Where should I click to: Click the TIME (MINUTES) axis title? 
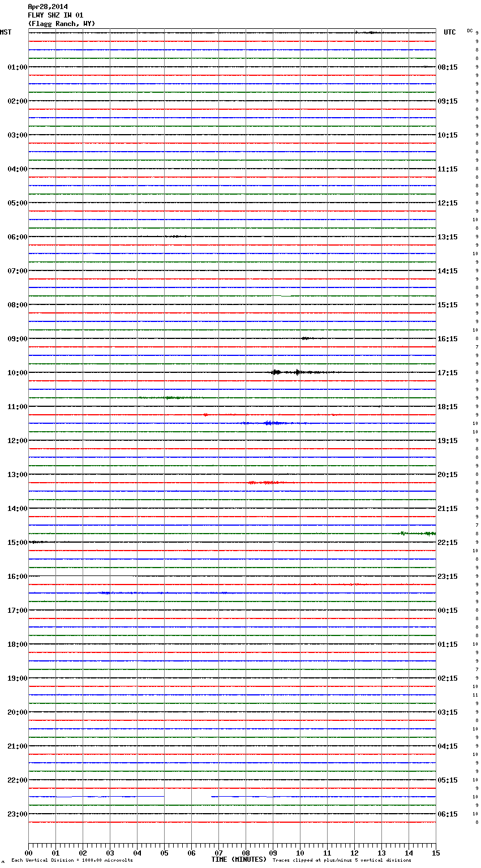click(239, 860)
